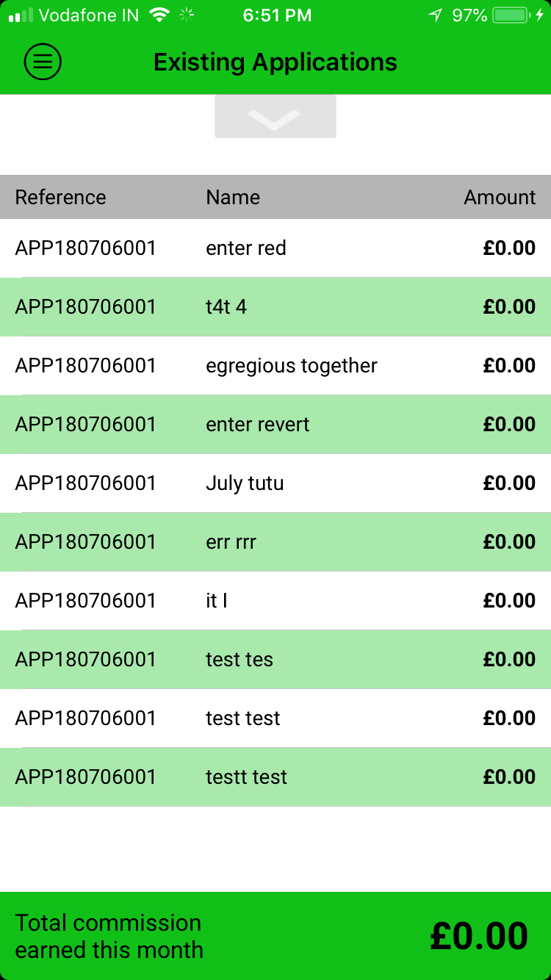Tap the battery icon in status bar
The image size is (551, 980).
coord(514,15)
